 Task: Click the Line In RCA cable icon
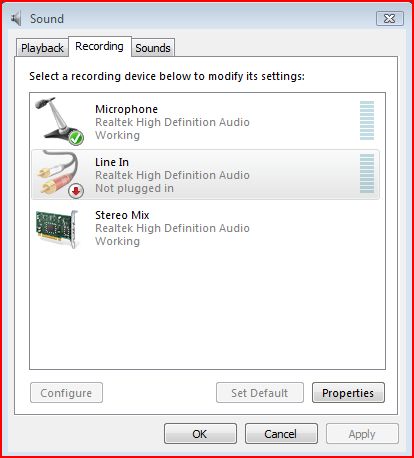[59, 174]
